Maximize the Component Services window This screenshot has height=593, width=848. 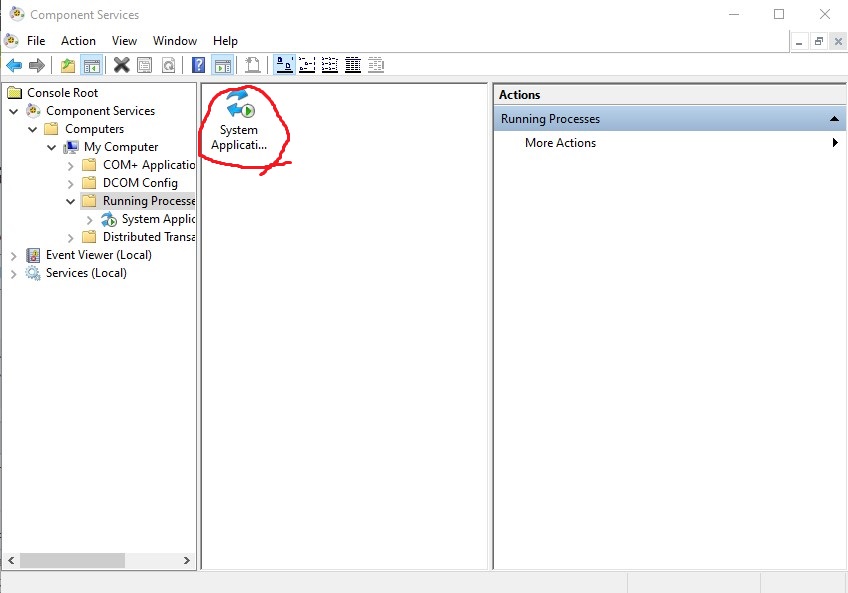(x=779, y=14)
